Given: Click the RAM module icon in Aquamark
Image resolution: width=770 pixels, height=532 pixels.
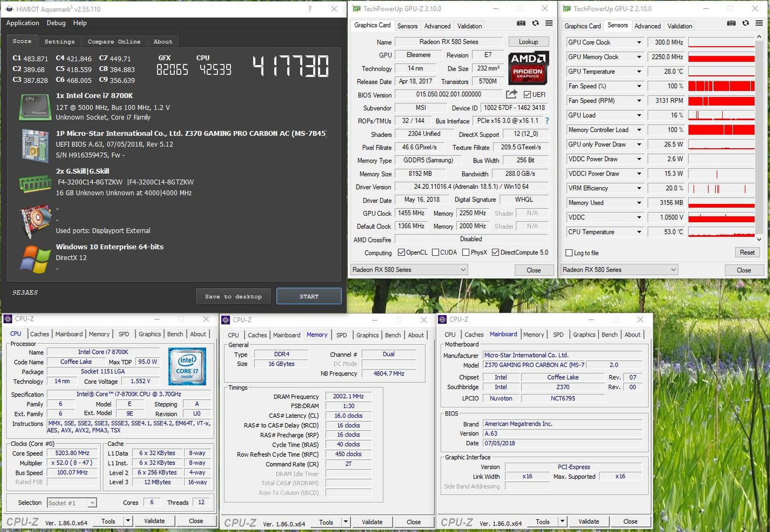Looking at the screenshot, I should click(x=35, y=183).
